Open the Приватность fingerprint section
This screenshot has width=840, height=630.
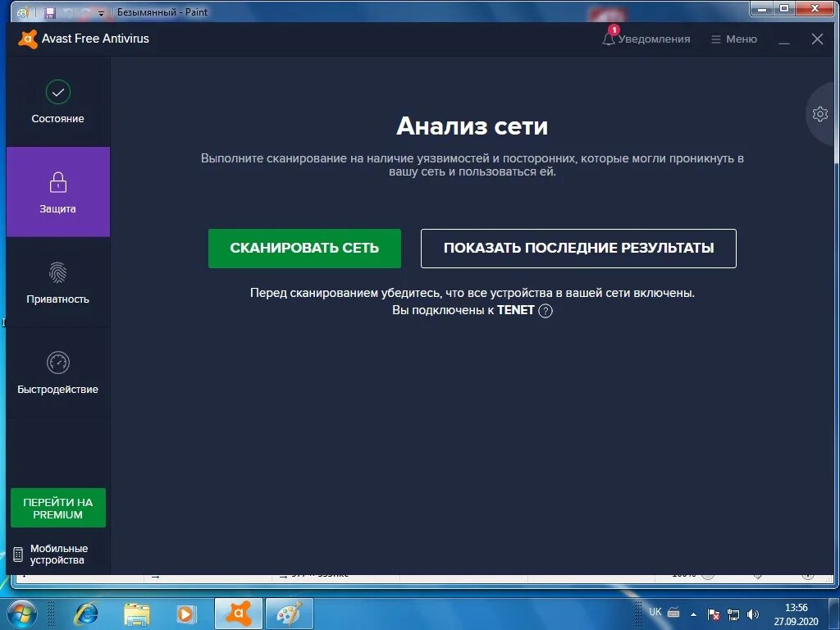[x=58, y=282]
